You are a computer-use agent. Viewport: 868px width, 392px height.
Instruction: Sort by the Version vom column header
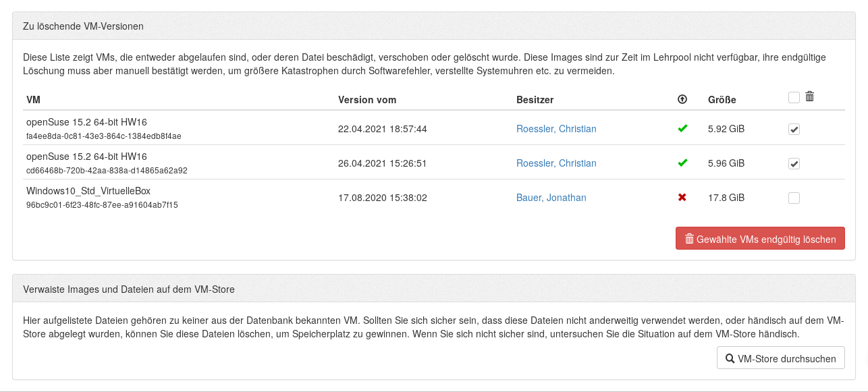(367, 99)
